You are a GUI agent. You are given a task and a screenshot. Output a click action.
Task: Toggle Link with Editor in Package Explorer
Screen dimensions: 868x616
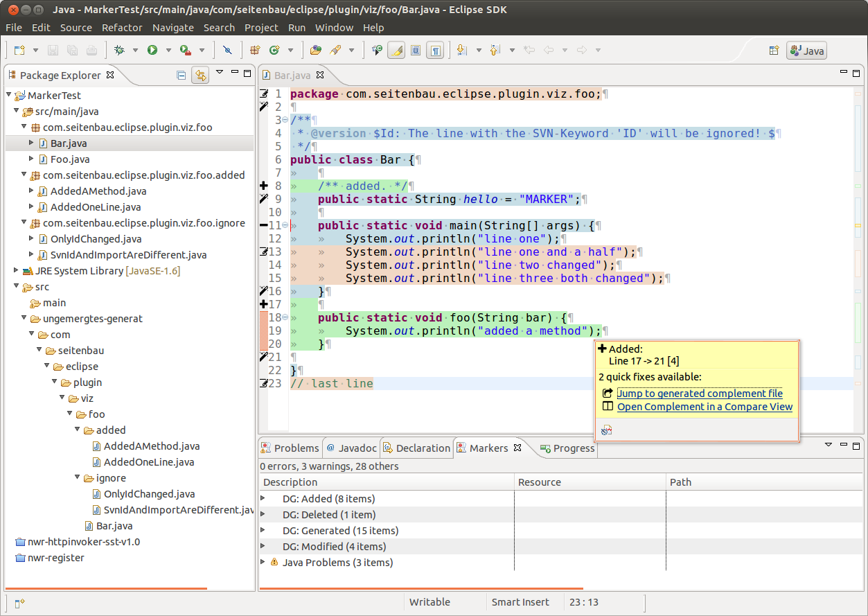200,75
